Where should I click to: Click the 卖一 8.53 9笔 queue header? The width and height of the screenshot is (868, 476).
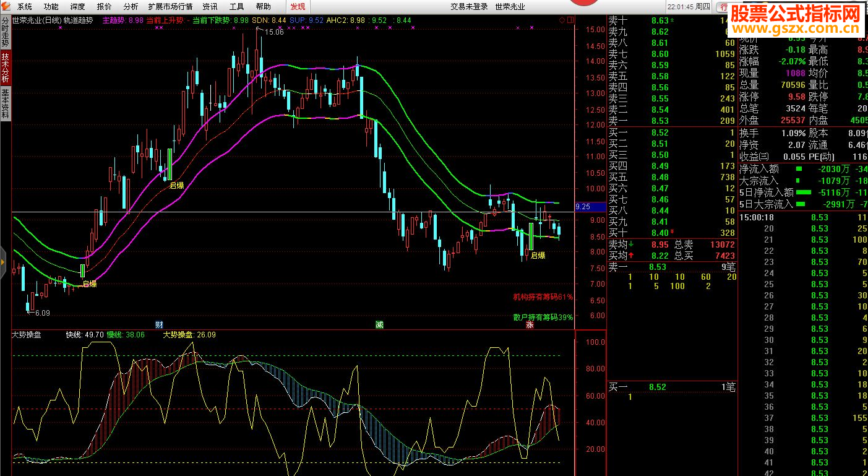pos(672,267)
